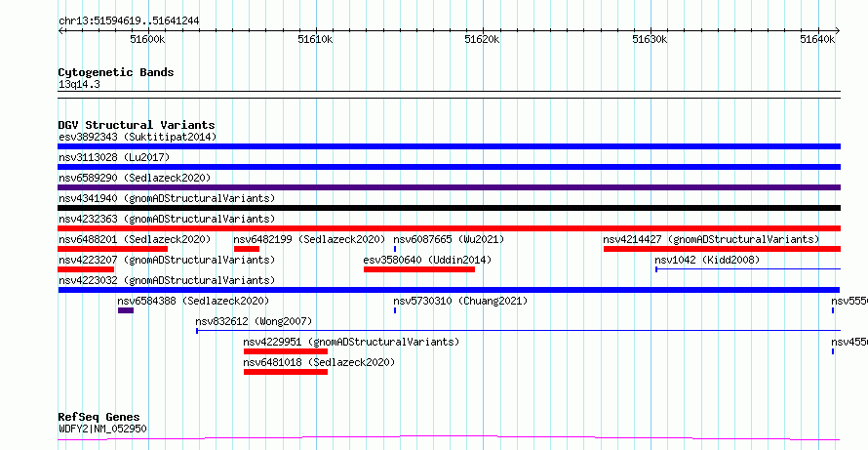Screen dimensions: 868x450
Task: Click the red nsv4223207 variant bar
Action: (x=86, y=269)
